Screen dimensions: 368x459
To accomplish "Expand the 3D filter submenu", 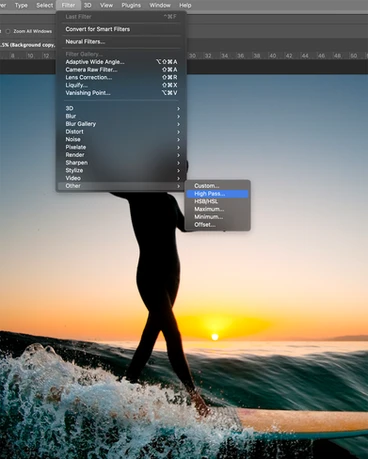I will 121,108.
